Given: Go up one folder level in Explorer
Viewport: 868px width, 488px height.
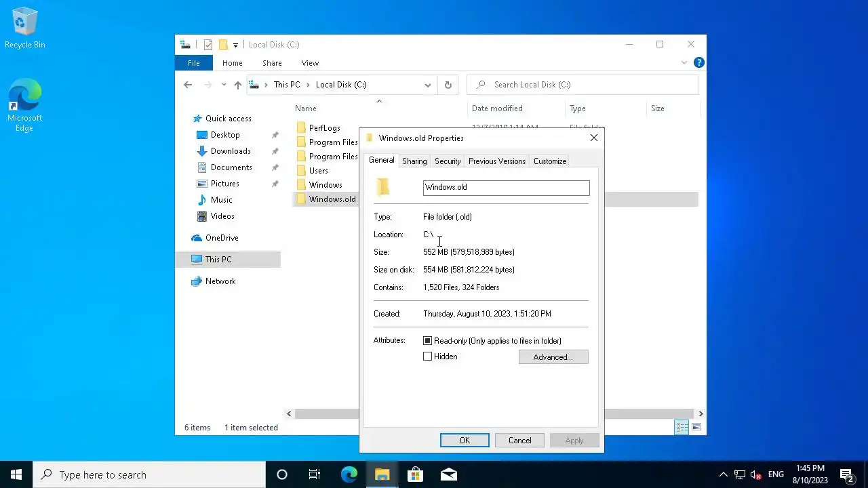Looking at the screenshot, I should tap(237, 85).
